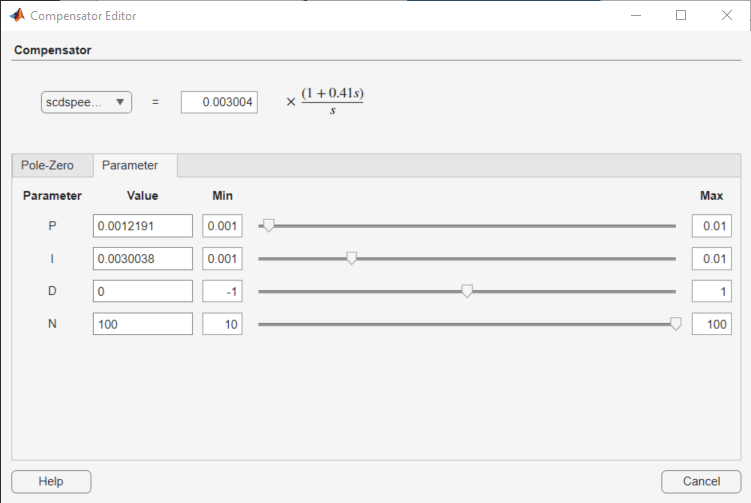Click the Cancel button
Viewport: 751px width, 503px height.
pos(701,481)
